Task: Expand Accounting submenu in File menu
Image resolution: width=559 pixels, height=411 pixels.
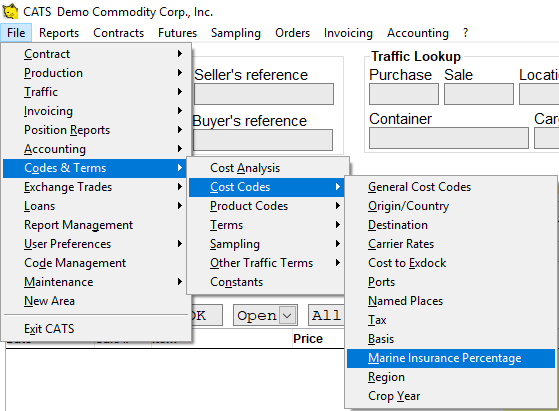Action: click(94, 149)
